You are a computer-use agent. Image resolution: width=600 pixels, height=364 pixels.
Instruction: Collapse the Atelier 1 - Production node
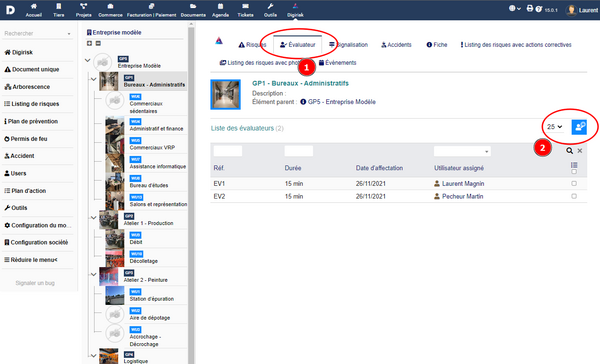pos(93,217)
